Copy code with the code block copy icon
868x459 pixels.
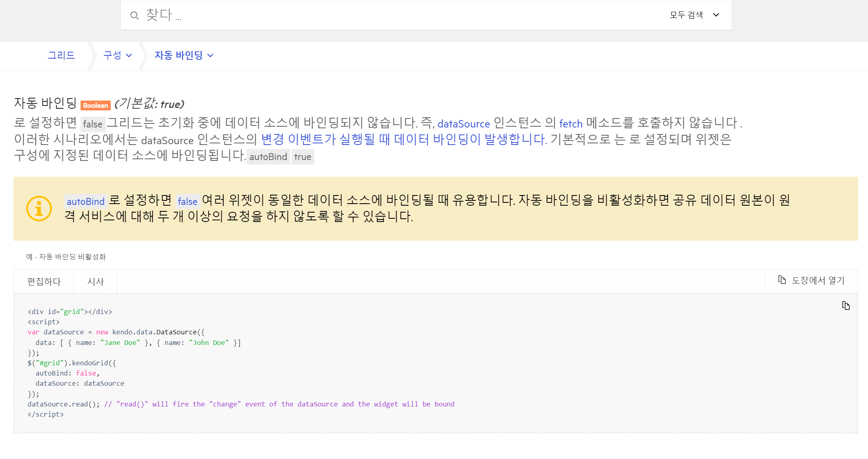846,306
